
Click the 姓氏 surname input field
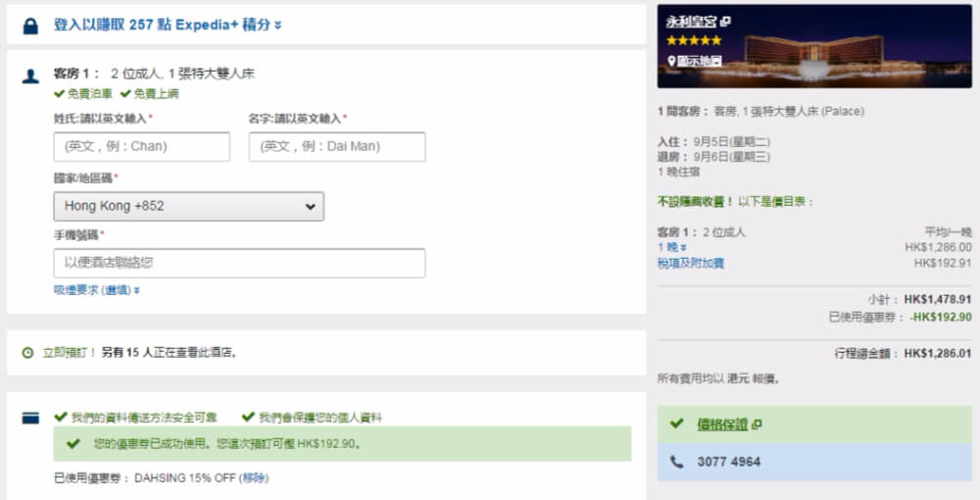(x=141, y=147)
